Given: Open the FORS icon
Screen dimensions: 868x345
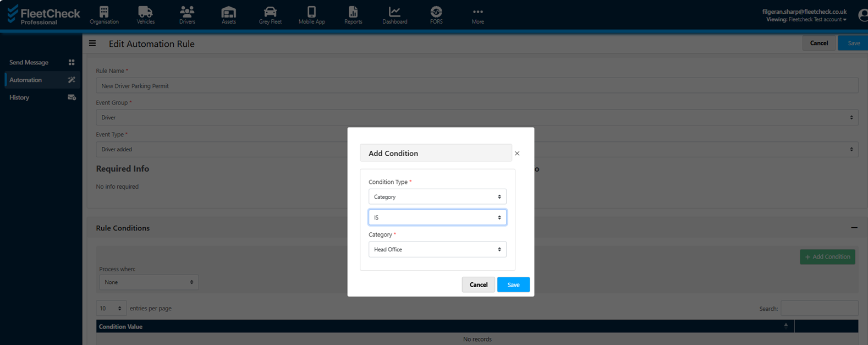Looking at the screenshot, I should pyautogui.click(x=436, y=12).
